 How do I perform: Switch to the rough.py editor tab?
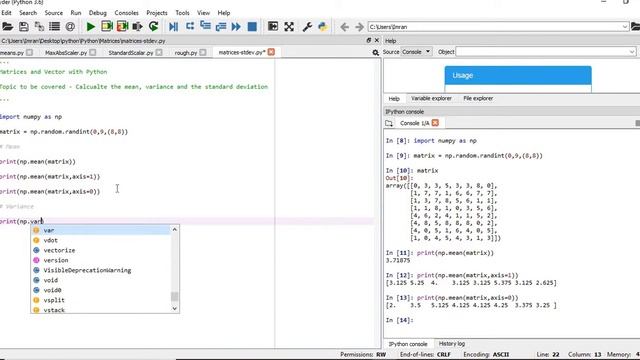click(x=186, y=53)
